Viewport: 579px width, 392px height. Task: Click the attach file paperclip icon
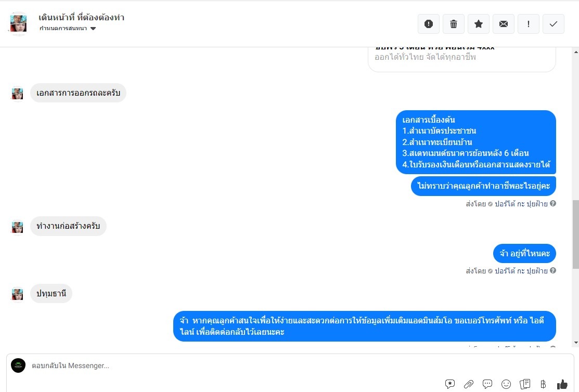point(469,384)
